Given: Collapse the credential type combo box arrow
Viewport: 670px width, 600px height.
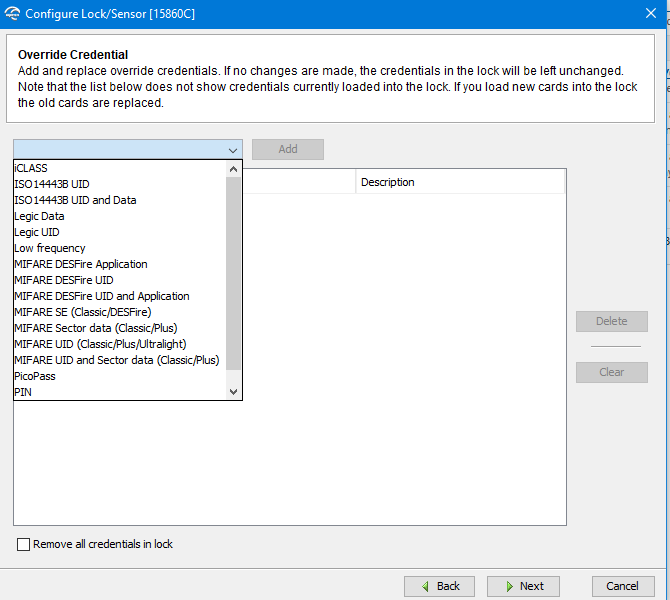Looking at the screenshot, I should click(233, 150).
